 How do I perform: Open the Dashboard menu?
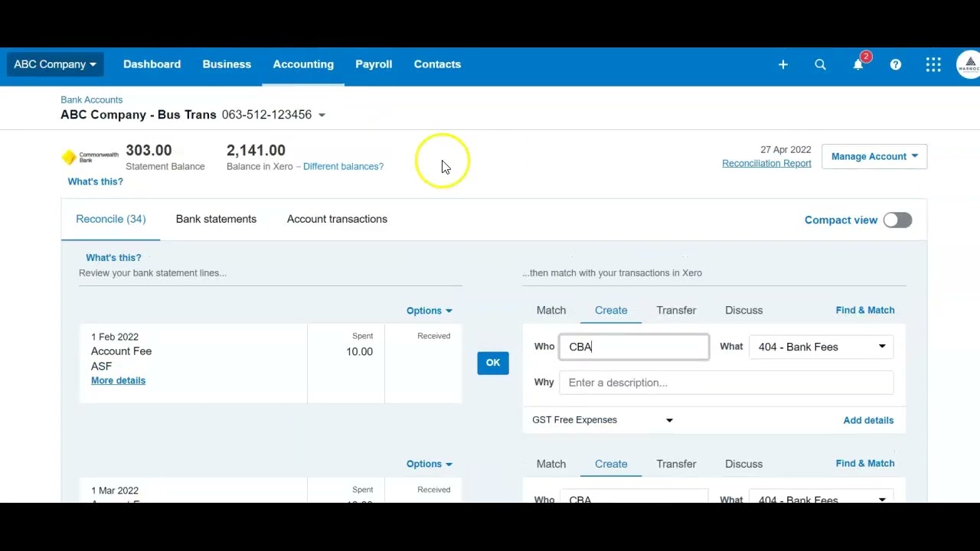click(x=152, y=64)
